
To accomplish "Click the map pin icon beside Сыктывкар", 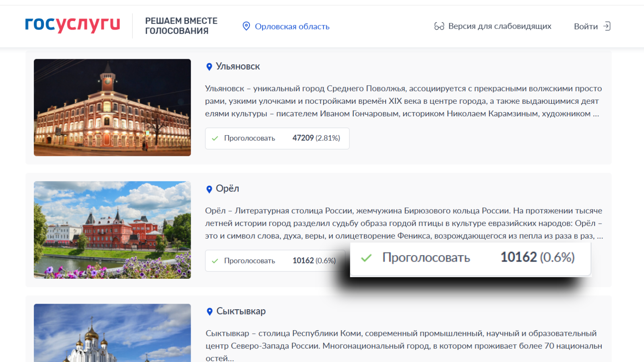I will (x=209, y=311).
